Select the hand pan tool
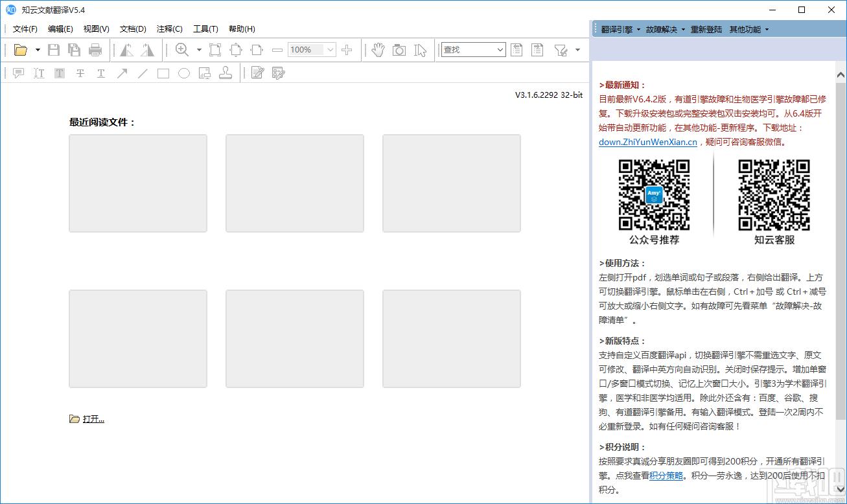 click(x=378, y=50)
